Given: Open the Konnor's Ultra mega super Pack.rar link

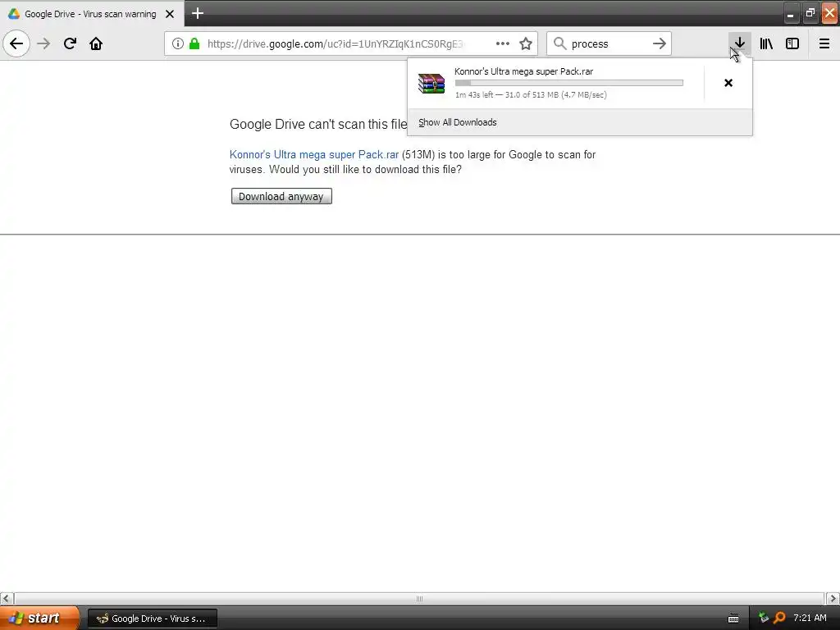Looking at the screenshot, I should point(314,154).
